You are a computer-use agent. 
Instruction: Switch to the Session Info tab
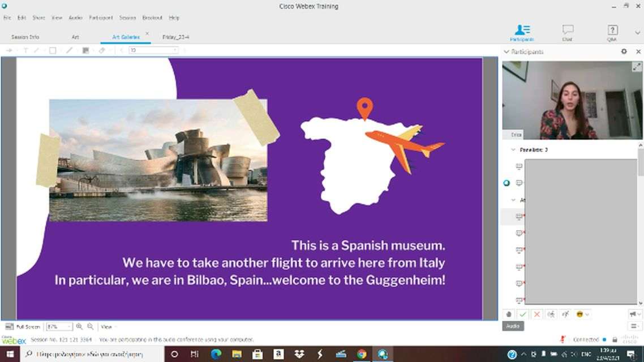(25, 37)
